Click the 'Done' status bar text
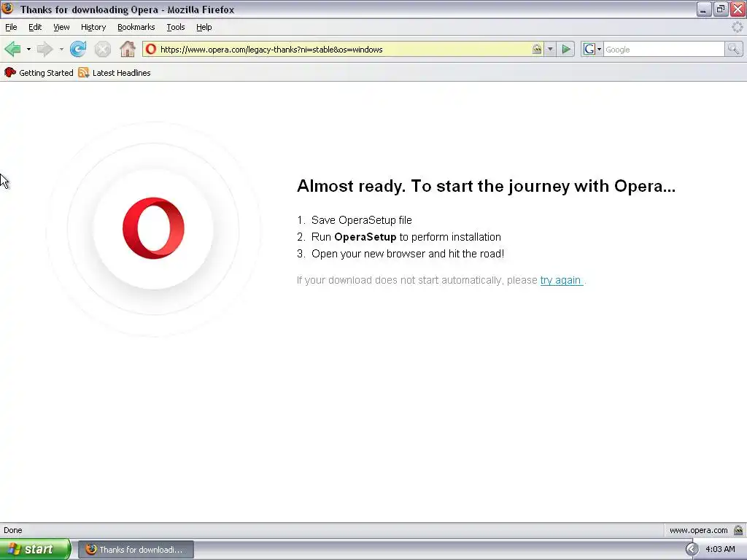The image size is (747, 560). (13, 530)
